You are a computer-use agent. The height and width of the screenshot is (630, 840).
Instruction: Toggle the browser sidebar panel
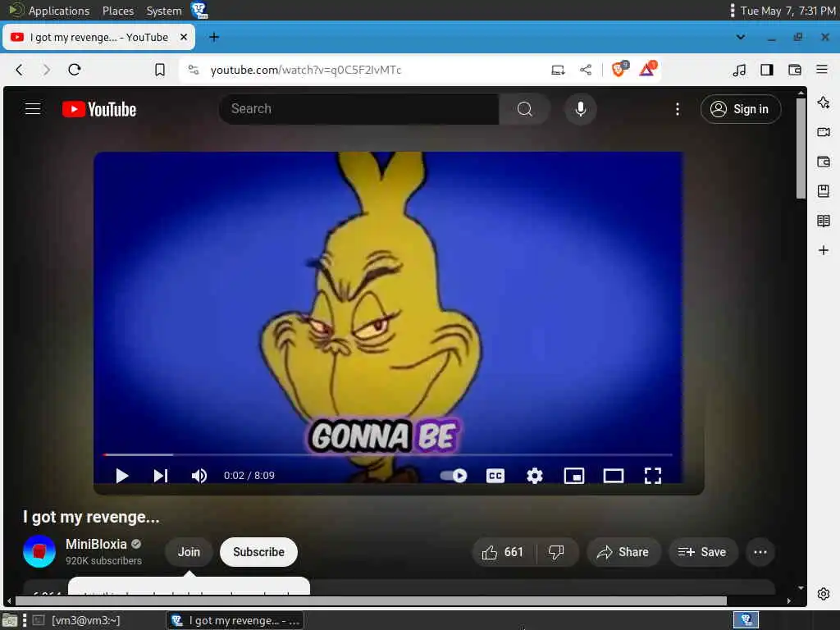click(x=767, y=70)
